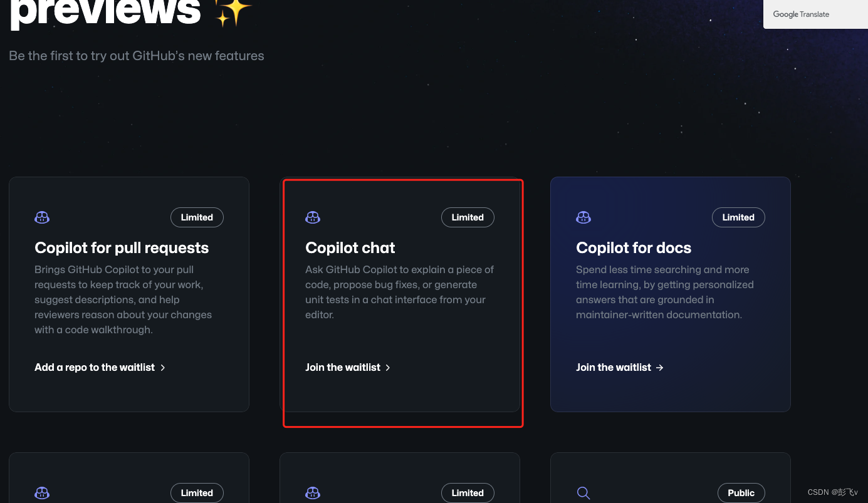The width and height of the screenshot is (868, 503).
Task: Open the highlighted Copilot chat card
Action: (x=402, y=303)
